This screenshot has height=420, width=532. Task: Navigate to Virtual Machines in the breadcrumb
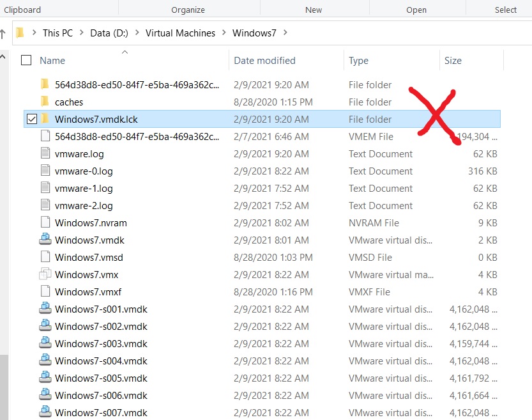point(181,33)
